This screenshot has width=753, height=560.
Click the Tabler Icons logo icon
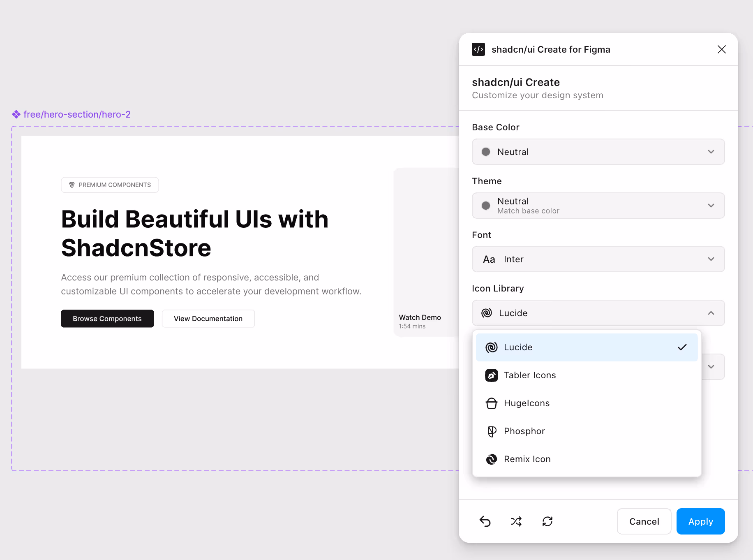click(492, 375)
